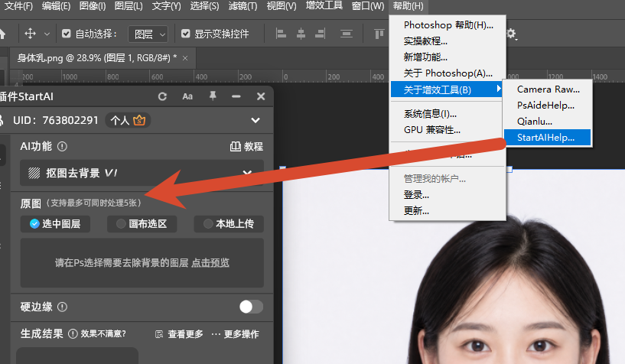
Task: Open the 图层(L) menu
Action: tap(129, 6)
